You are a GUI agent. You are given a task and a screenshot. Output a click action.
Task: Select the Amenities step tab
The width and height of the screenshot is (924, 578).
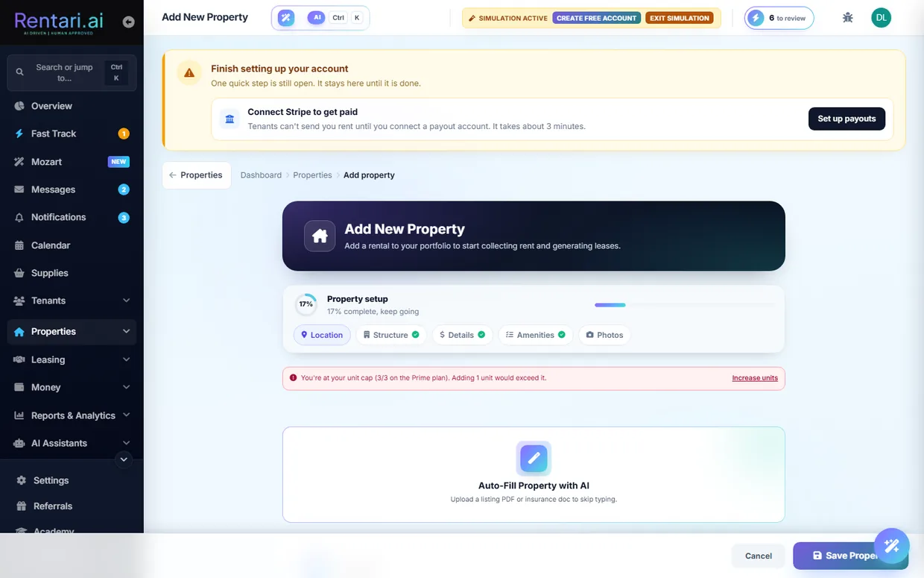tap(535, 335)
